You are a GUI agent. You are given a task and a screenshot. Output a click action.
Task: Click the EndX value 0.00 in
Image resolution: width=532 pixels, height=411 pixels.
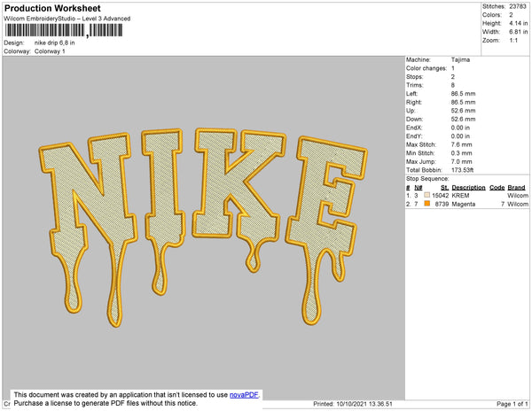460,128
